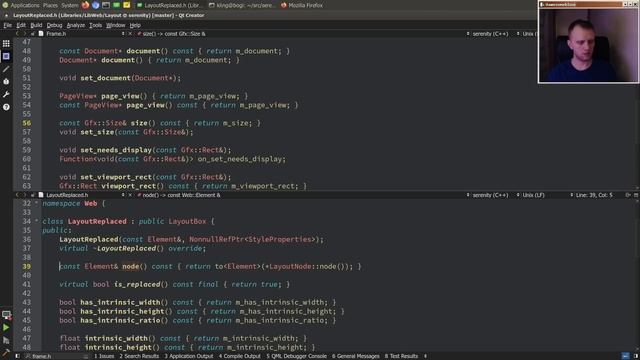The image size is (640, 360).
Task: Open the Help menu
Action: click(x=135, y=25)
